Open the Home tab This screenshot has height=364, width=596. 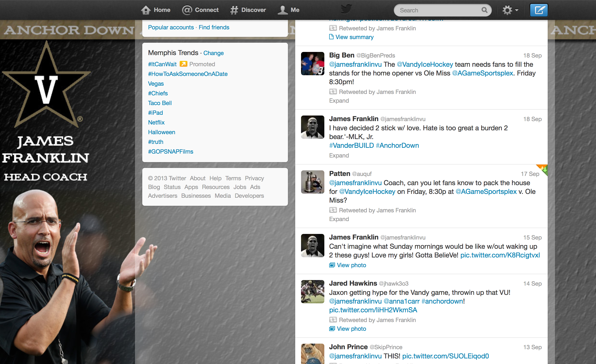pos(156,10)
